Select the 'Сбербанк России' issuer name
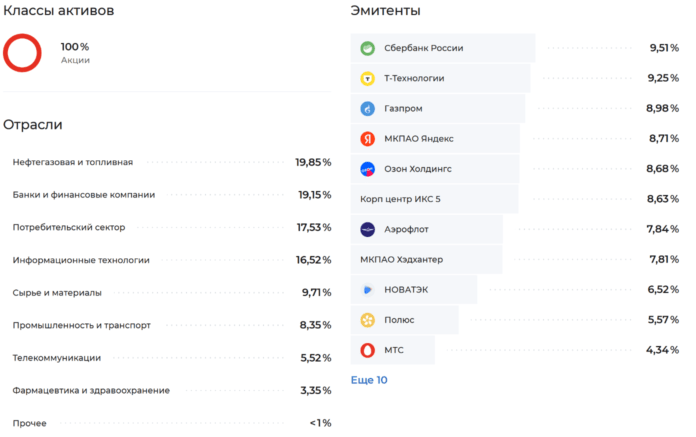This screenshot has height=437, width=696. 423,48
